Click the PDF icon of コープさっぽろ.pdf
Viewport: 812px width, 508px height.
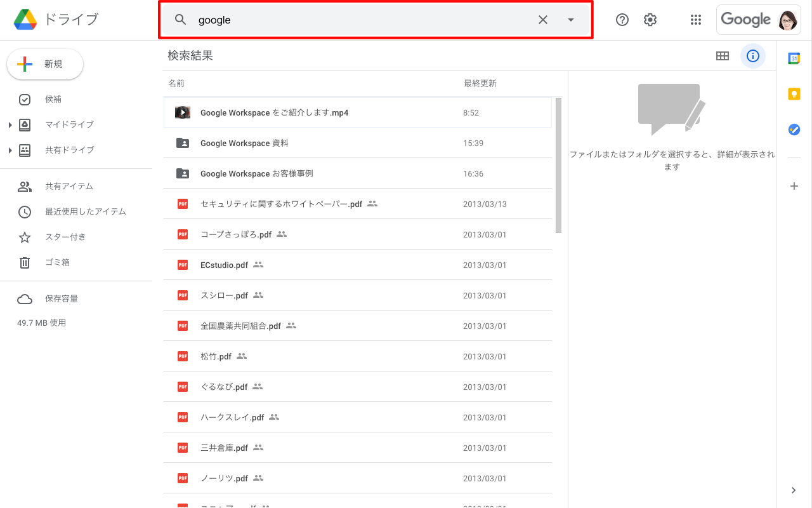[183, 234]
